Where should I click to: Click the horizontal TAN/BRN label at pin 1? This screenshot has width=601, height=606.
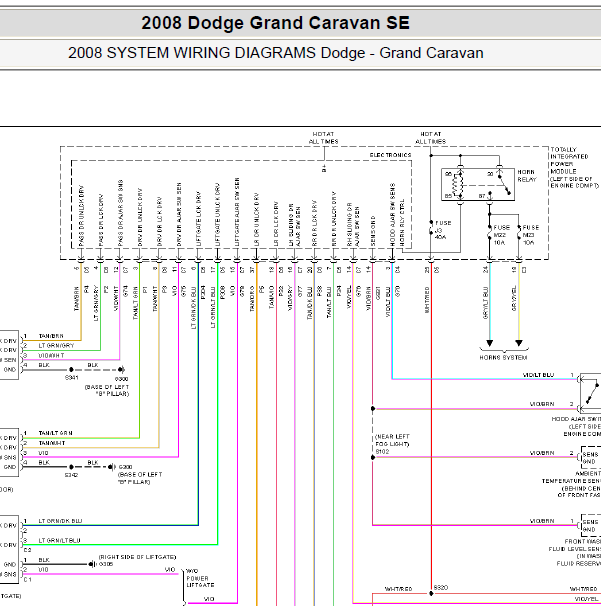(x=51, y=336)
